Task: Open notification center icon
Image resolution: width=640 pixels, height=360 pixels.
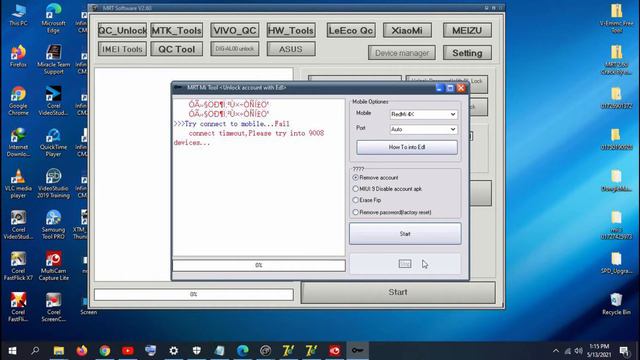Action: pos(624,351)
